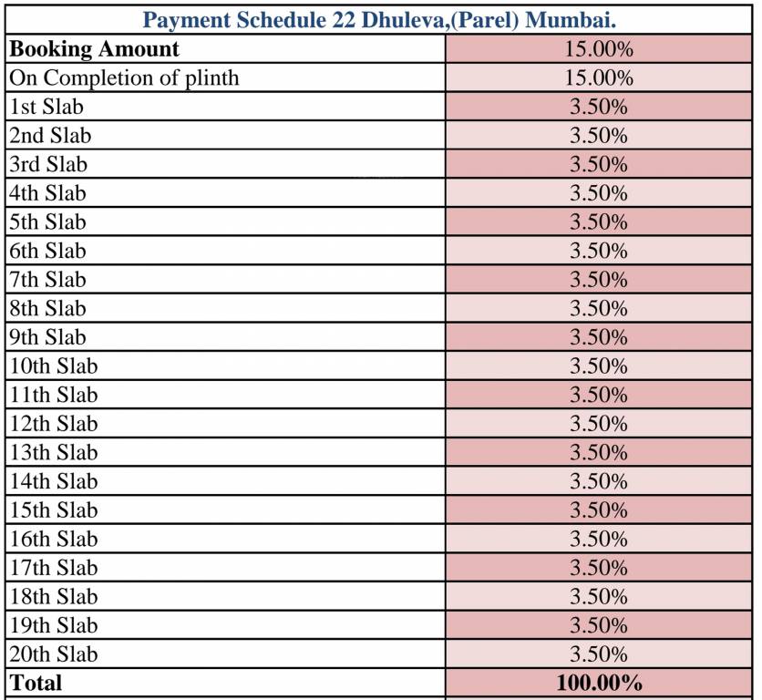Screen dimensions: 762x700
Task: Click the Payment Schedule title header
Action: 380,20
